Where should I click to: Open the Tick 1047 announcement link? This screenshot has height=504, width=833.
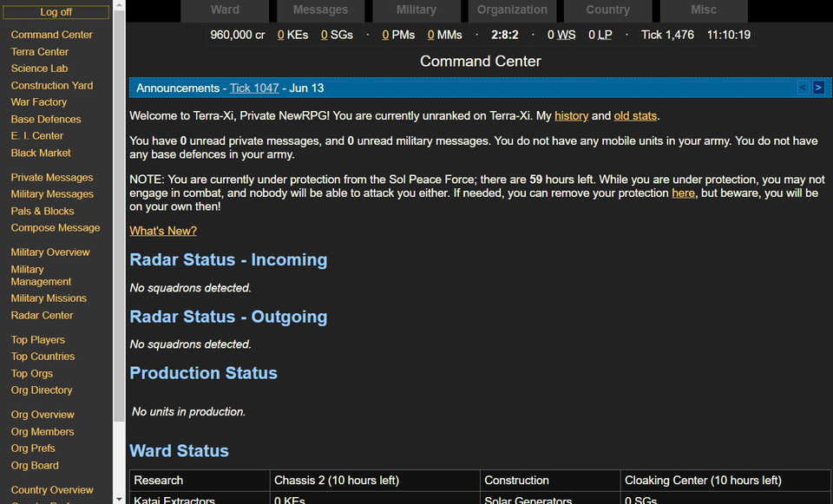[254, 88]
